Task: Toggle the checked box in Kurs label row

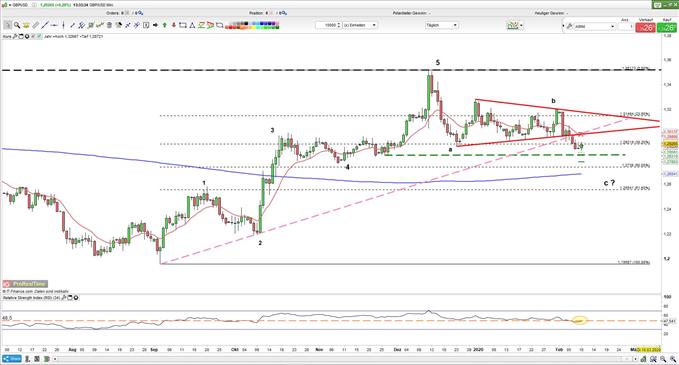Action: (39, 37)
